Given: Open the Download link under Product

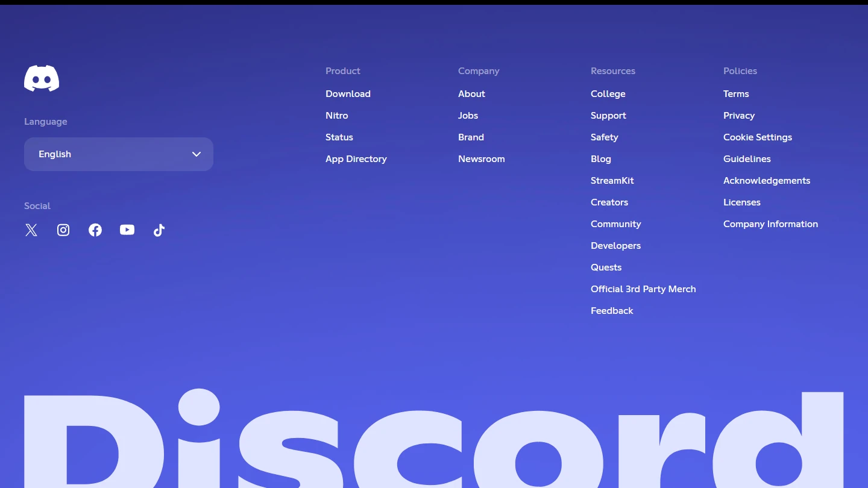Looking at the screenshot, I should [x=348, y=94].
